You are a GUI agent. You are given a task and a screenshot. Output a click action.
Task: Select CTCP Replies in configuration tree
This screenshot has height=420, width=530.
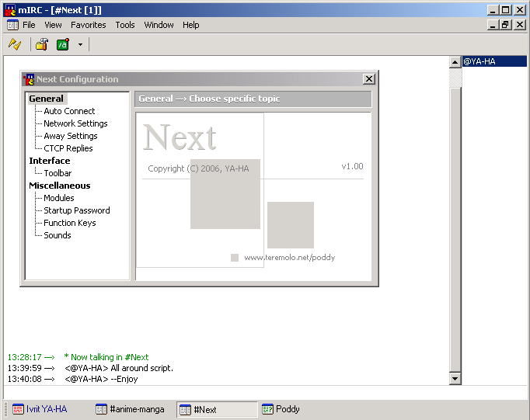(x=68, y=148)
